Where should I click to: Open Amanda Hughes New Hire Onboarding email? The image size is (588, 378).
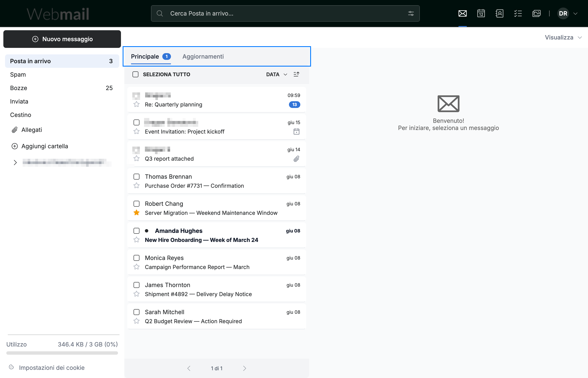[217, 235]
